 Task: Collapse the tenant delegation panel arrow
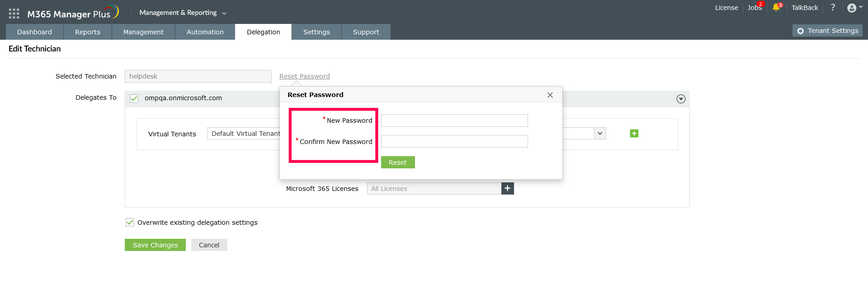point(681,99)
